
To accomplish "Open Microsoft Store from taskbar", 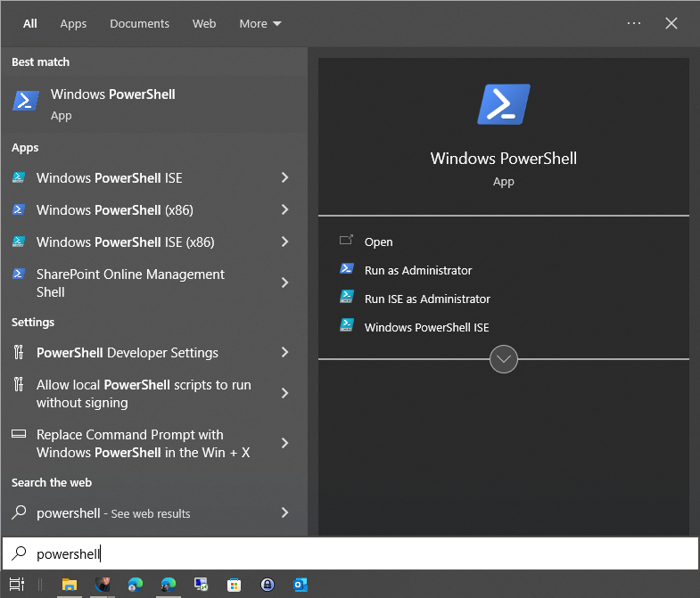I will click(234, 584).
